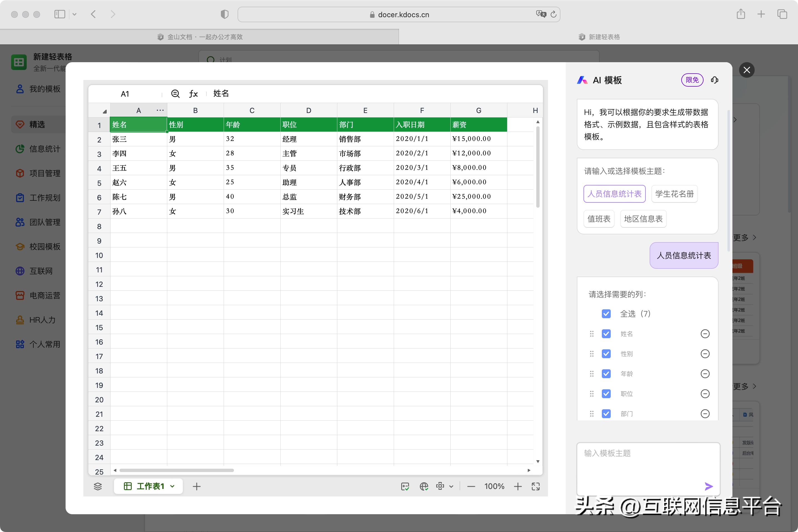This screenshot has width=798, height=532.
Task: Zoom out using the minus control near 100%
Action: (x=471, y=486)
